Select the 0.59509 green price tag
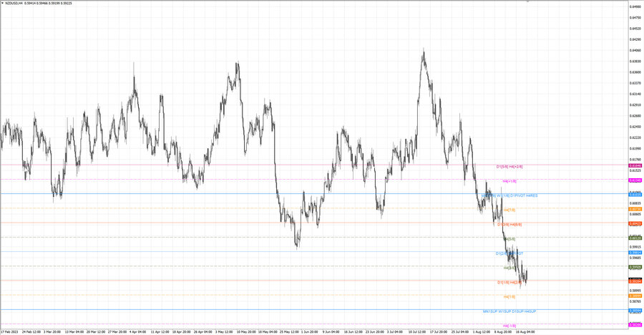 (635, 267)
